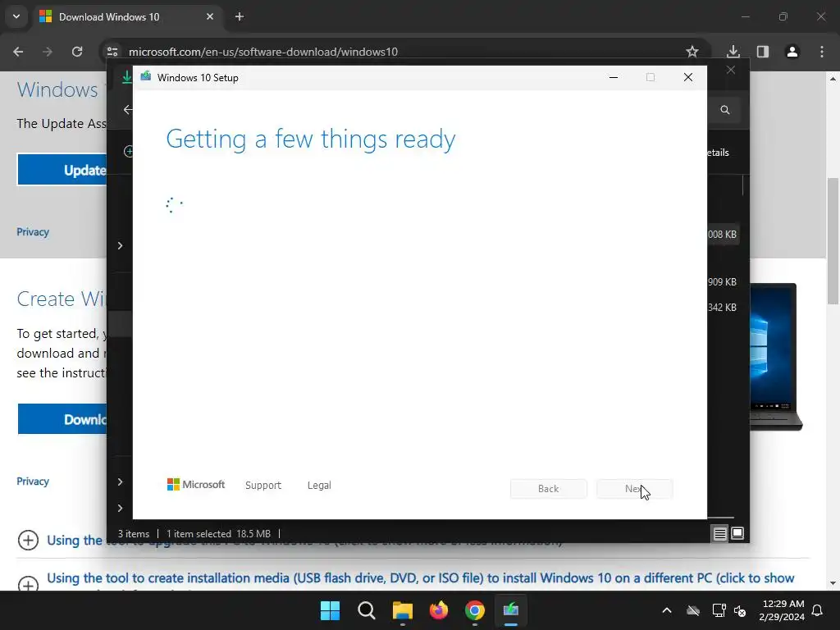This screenshot has width=840, height=630.
Task: Expand 'Using the tool to upgrade' section
Action: tap(28, 540)
